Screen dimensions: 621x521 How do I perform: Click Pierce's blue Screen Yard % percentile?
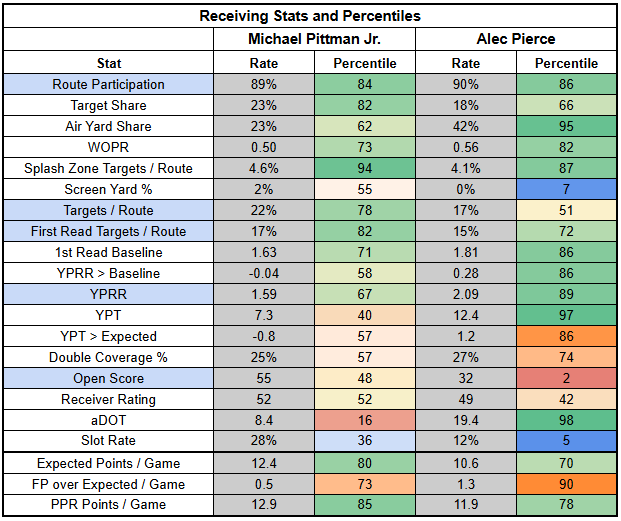(x=567, y=189)
